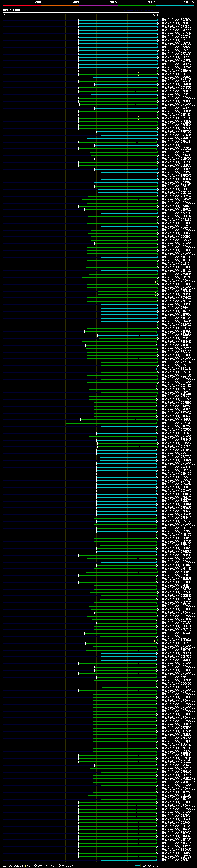The image size is (197, 868).
Task: Select the UniRef100_B4LTD3 label
Action: [176, 257]
